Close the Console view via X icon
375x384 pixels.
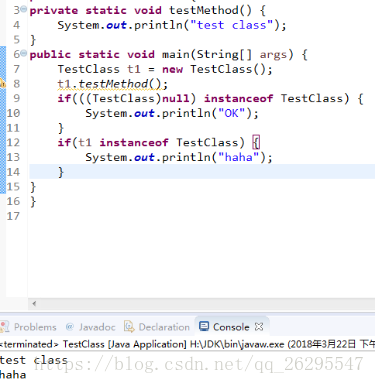(x=259, y=327)
